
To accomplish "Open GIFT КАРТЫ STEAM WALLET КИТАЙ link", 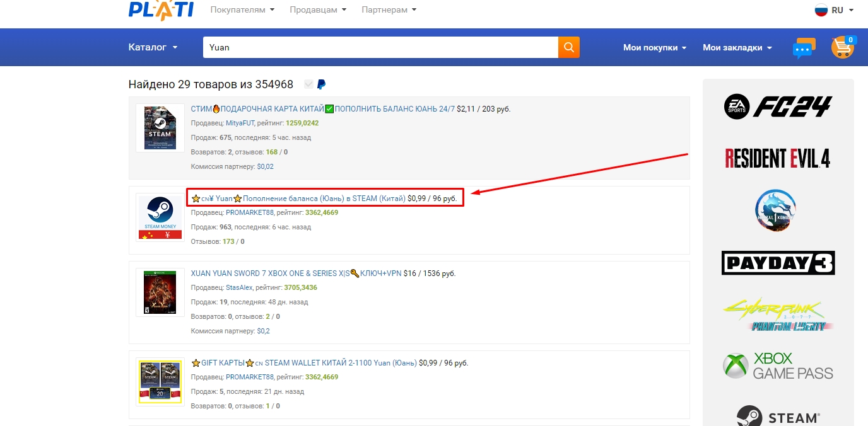I will point(303,363).
